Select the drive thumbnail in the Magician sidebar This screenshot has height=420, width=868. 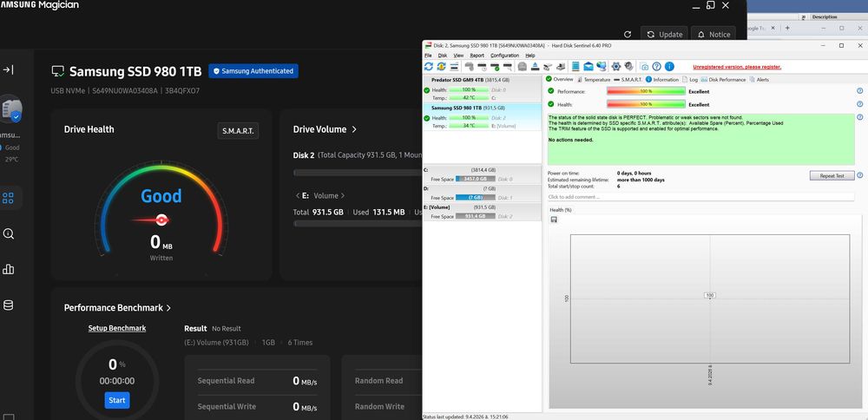(11, 109)
